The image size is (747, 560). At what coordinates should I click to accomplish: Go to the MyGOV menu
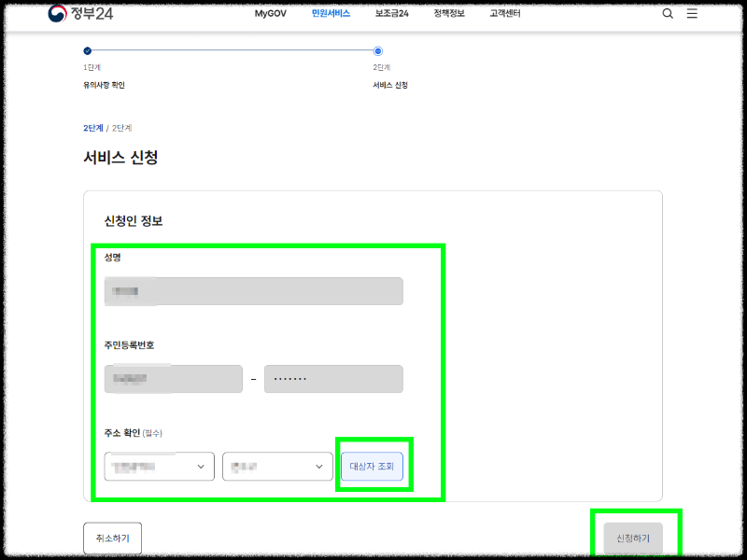pos(270,14)
